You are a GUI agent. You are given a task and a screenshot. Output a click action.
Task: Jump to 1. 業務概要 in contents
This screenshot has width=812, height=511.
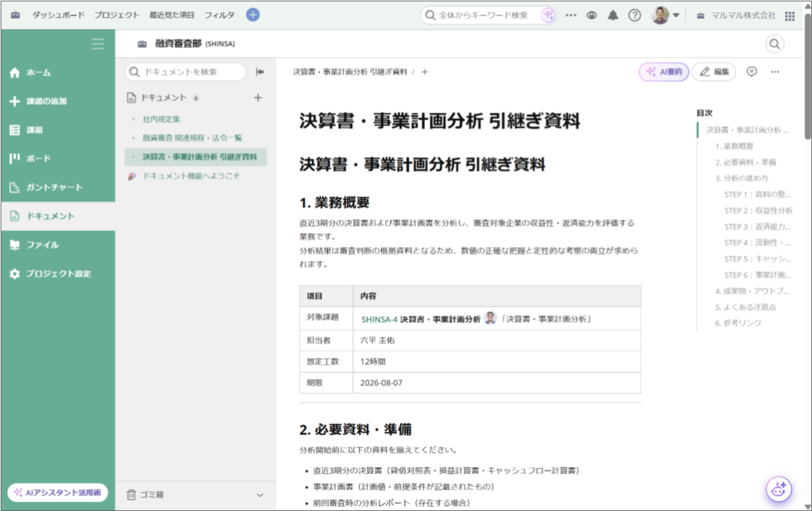[734, 146]
